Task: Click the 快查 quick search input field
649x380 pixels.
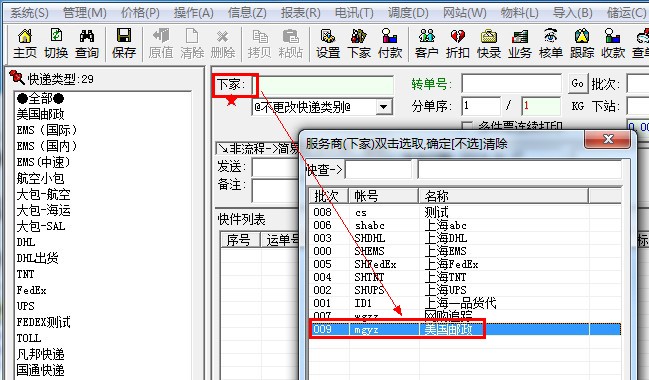Action: pos(378,170)
